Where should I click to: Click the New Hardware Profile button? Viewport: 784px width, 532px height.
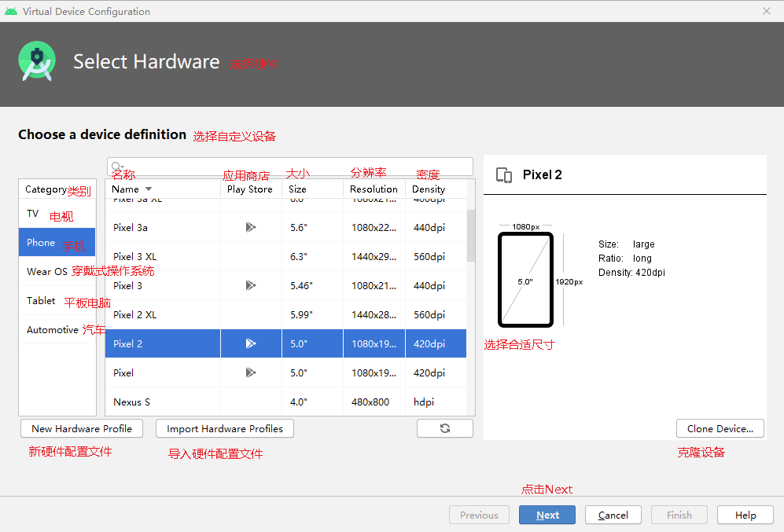(82, 428)
